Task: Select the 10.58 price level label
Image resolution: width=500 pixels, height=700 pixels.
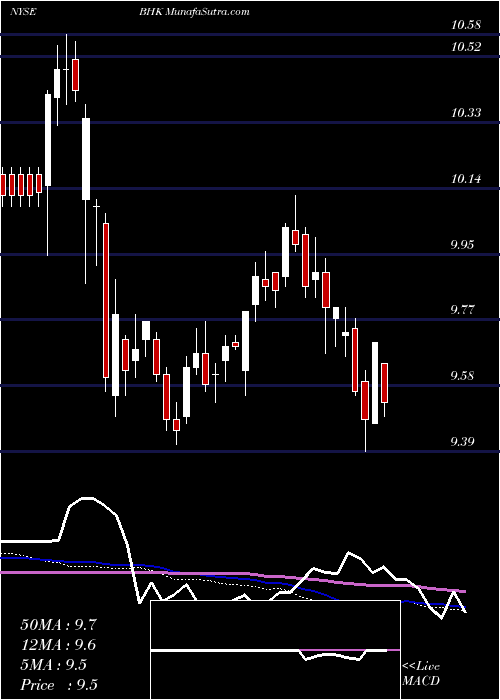Action: [x=466, y=25]
